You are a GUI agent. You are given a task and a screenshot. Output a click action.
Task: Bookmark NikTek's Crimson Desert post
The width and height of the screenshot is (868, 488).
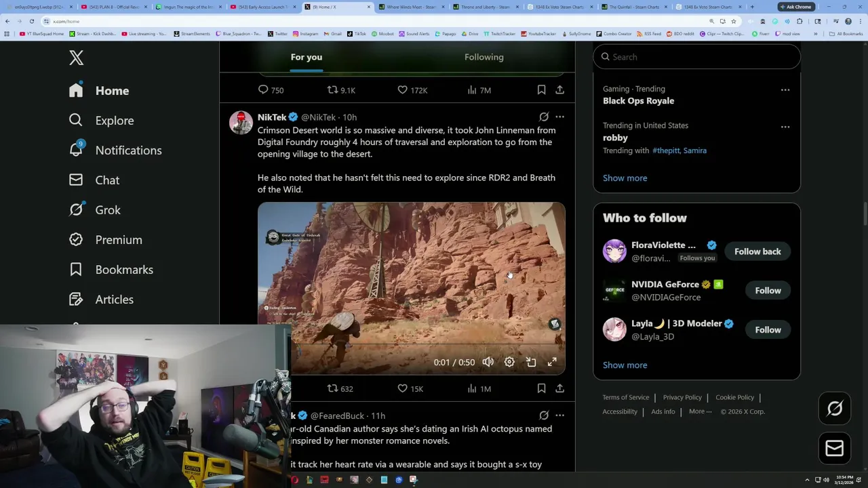(x=541, y=388)
